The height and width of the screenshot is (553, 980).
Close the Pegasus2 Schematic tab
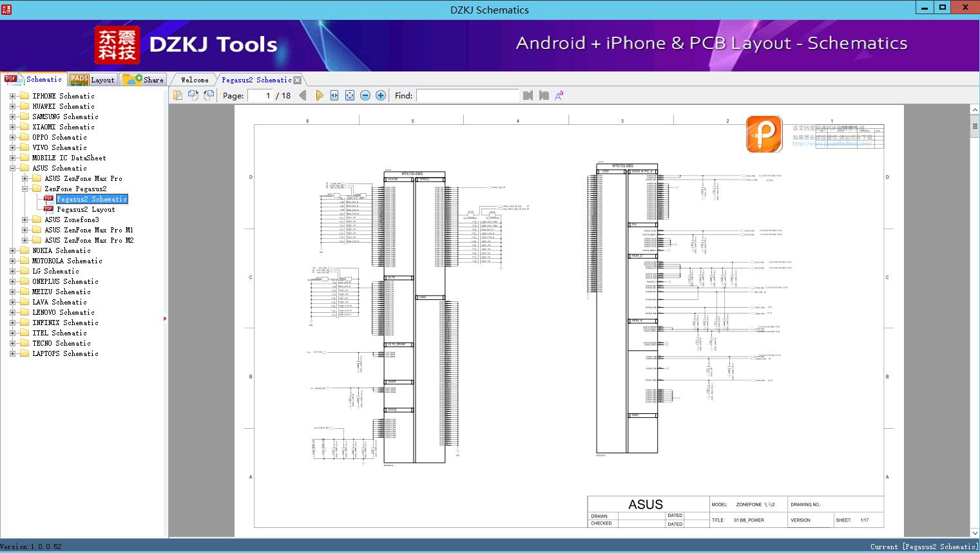click(298, 80)
